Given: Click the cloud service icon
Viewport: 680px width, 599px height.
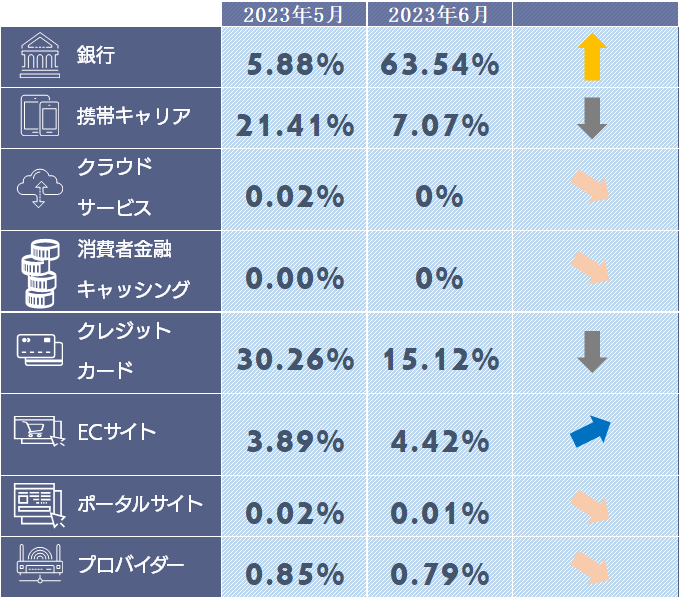Looking at the screenshot, I should pos(40,187).
